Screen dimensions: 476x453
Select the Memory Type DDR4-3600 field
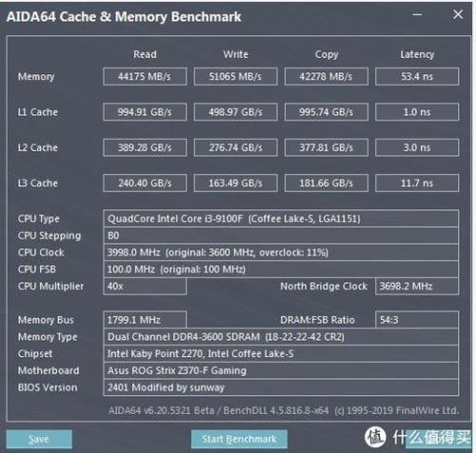(281, 337)
